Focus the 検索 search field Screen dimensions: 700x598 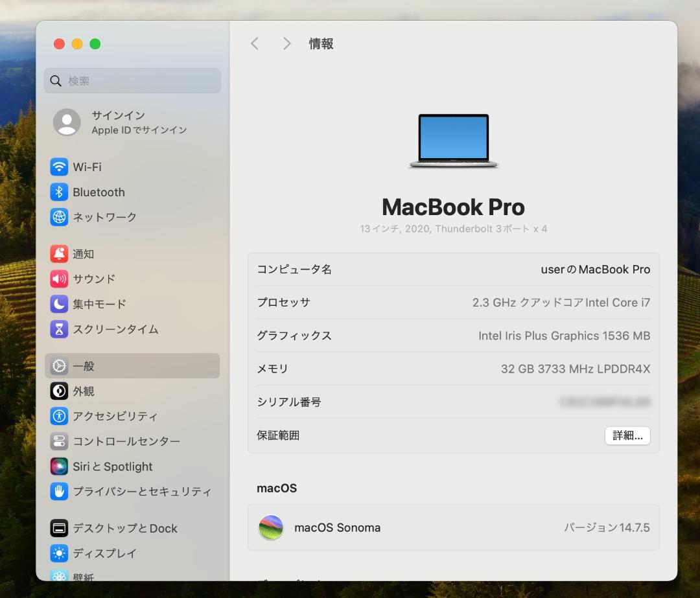pyautogui.click(x=132, y=81)
